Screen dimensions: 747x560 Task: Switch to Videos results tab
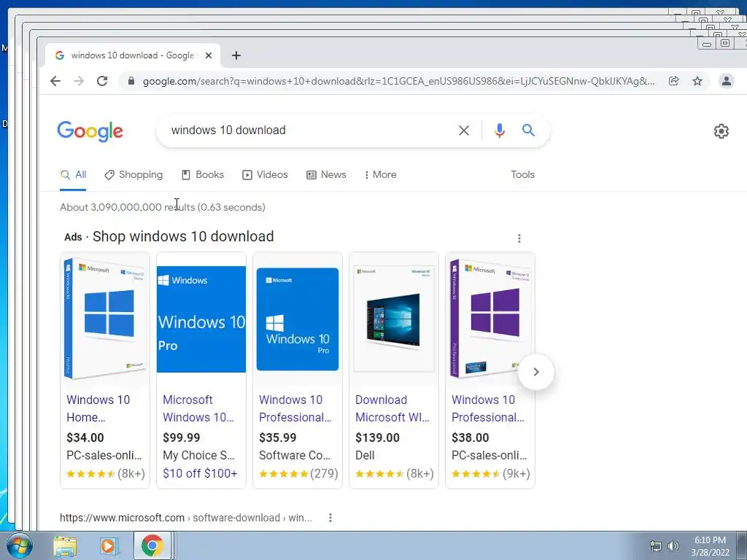265,175
